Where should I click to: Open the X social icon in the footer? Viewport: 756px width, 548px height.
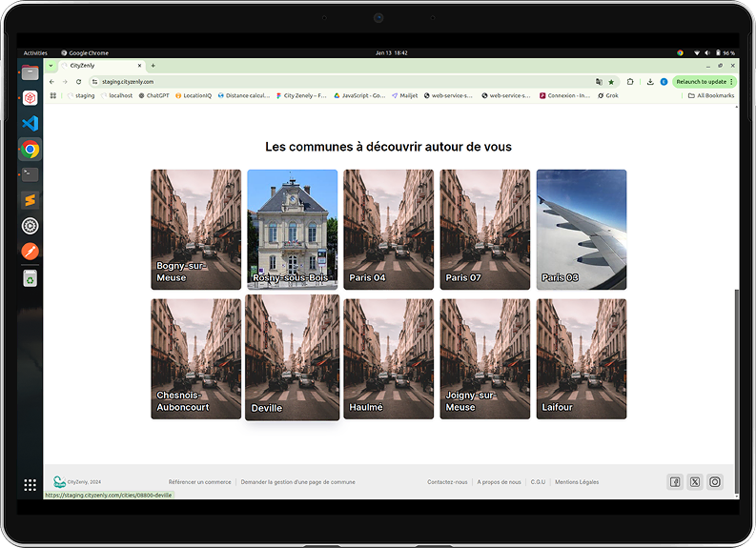click(x=695, y=482)
